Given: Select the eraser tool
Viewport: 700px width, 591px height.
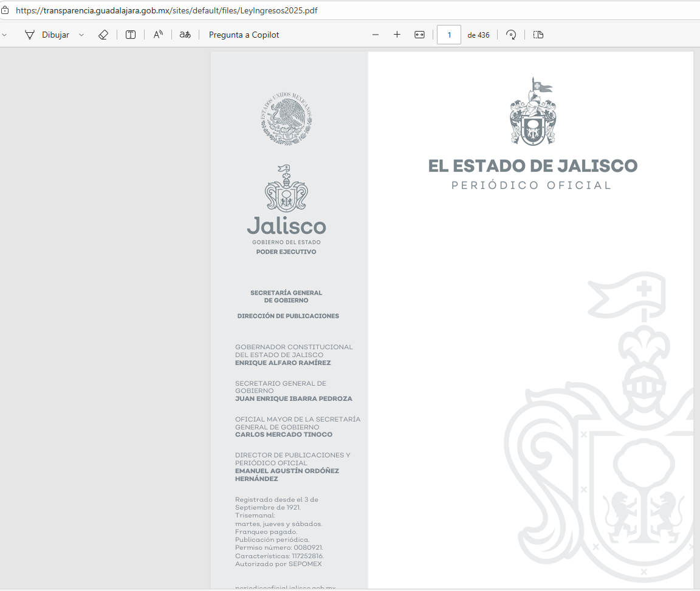Looking at the screenshot, I should click(x=103, y=35).
